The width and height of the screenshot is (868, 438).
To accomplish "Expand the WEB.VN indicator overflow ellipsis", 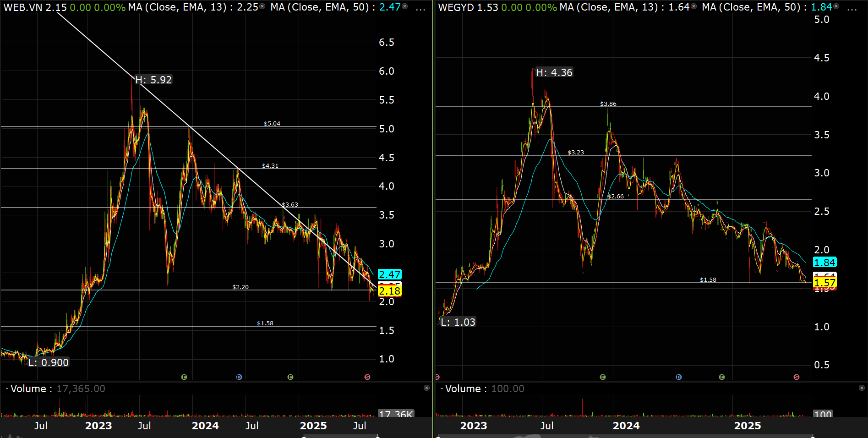I will click(420, 8).
